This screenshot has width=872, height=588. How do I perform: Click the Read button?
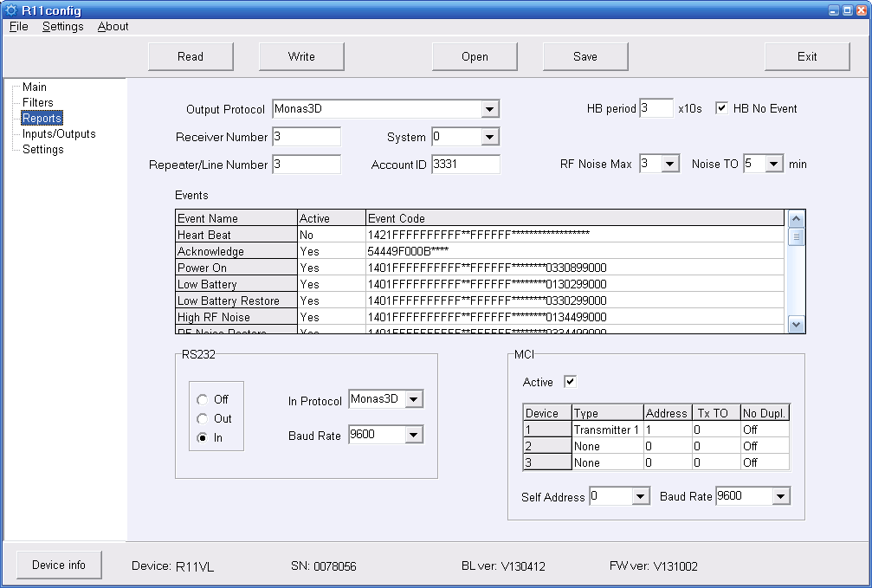191,56
